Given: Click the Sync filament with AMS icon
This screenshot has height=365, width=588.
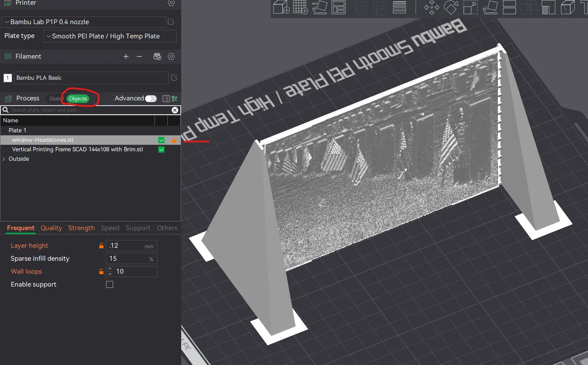Looking at the screenshot, I should click(157, 56).
